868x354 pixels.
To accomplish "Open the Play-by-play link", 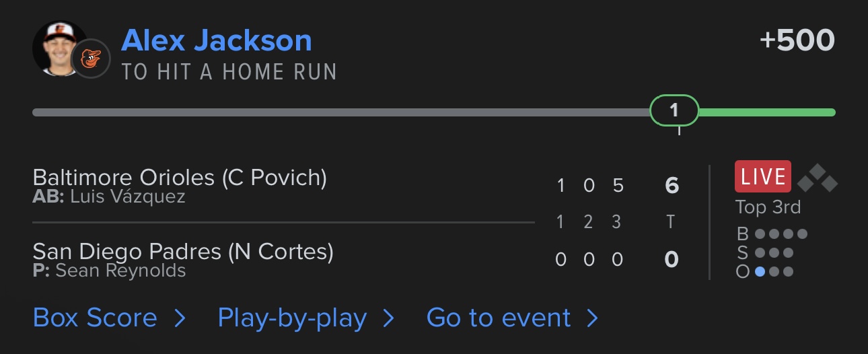I will [292, 318].
